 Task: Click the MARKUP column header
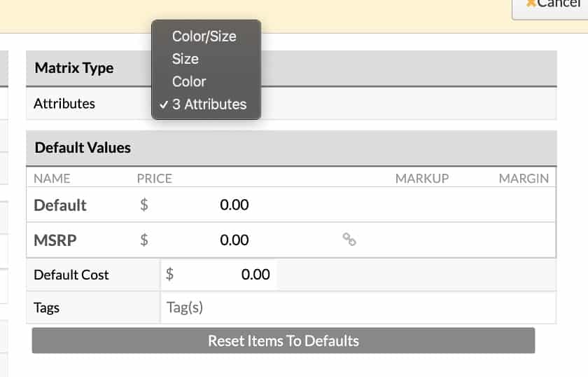tap(422, 179)
